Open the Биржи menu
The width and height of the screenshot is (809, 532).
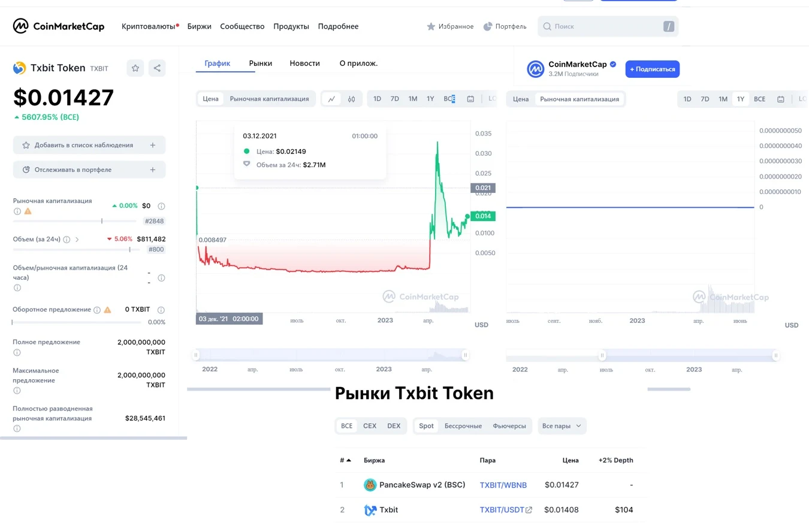tap(199, 26)
